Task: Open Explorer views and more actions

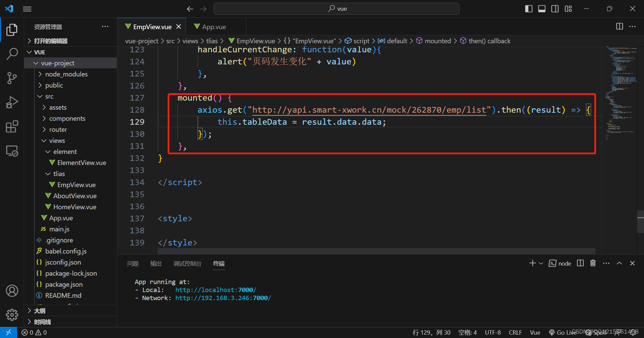Action: [x=105, y=26]
